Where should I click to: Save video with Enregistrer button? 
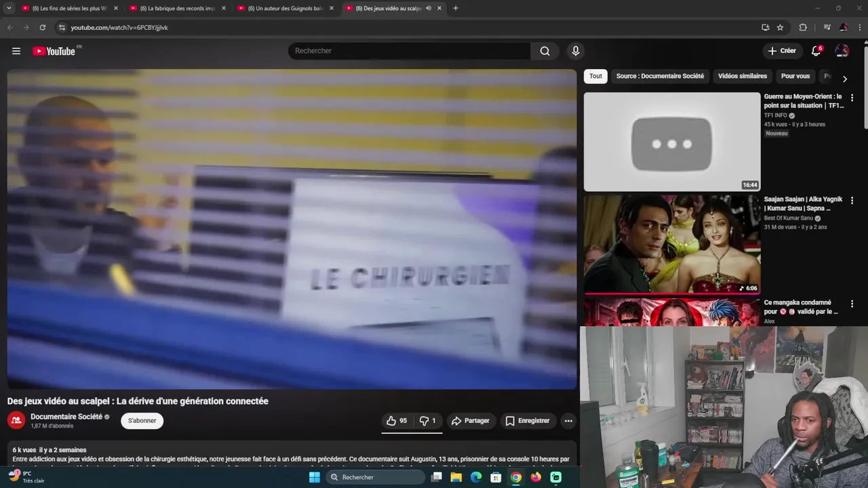(528, 421)
